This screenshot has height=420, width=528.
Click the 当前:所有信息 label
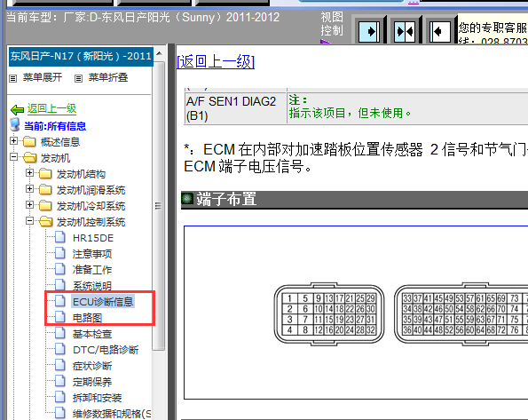55,126
